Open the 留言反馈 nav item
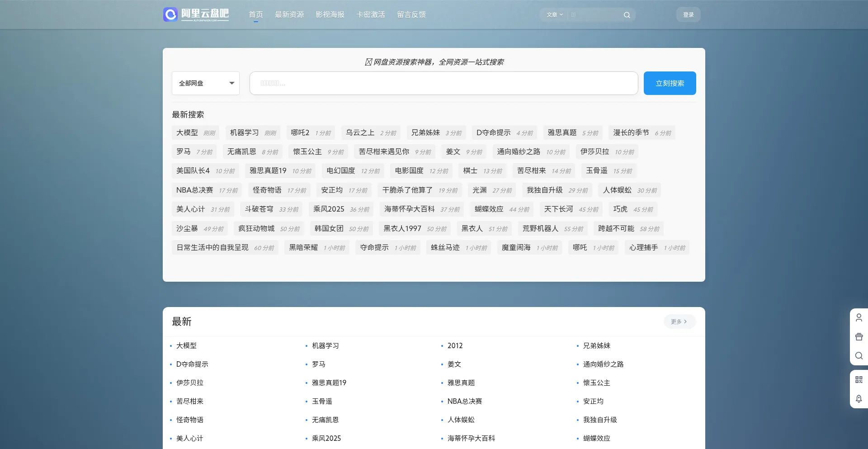This screenshot has width=868, height=449. (411, 14)
